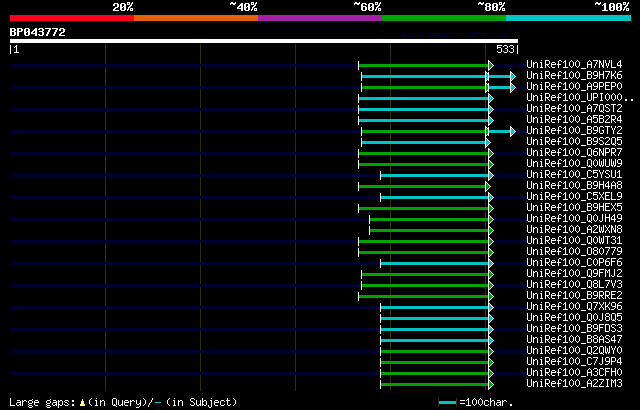Click the UniRef100_B9GTY2 label

[574, 131]
